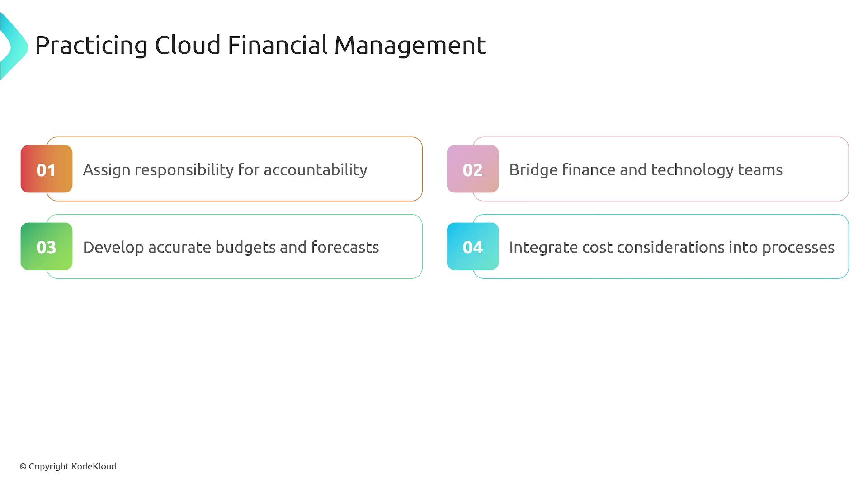868x488 pixels.
Task: Click the copyright © symbol in the footer
Action: click(23, 467)
